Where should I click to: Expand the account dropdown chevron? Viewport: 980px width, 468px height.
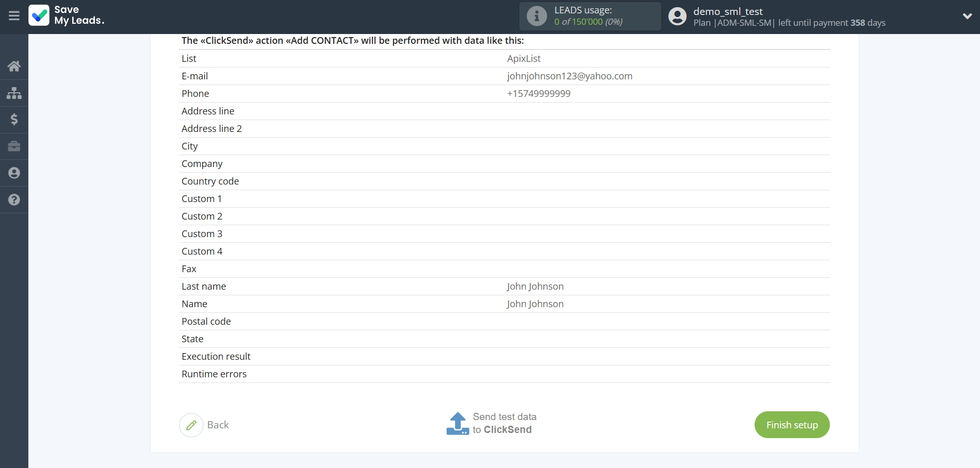967,16
